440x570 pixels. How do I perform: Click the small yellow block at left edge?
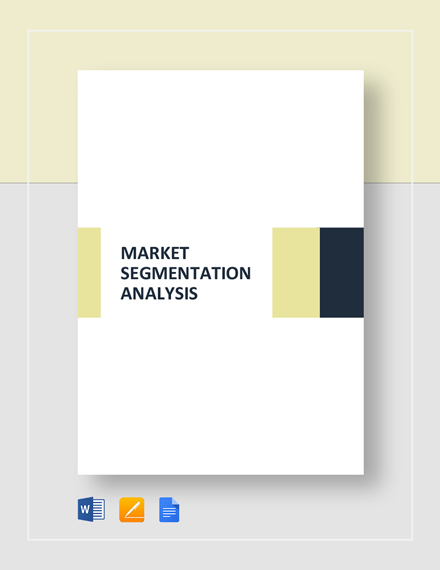tap(89, 273)
